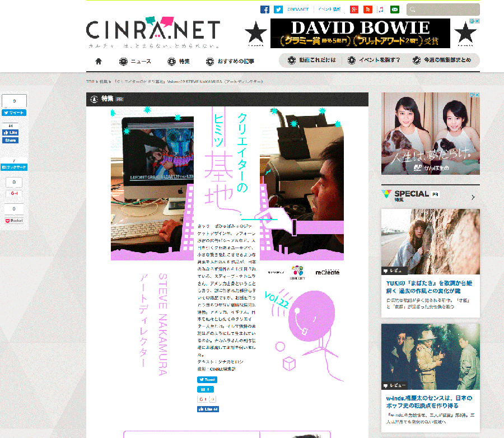Open the David Bowie banner ad
Viewport: 504px width, 438px height.
[360, 34]
